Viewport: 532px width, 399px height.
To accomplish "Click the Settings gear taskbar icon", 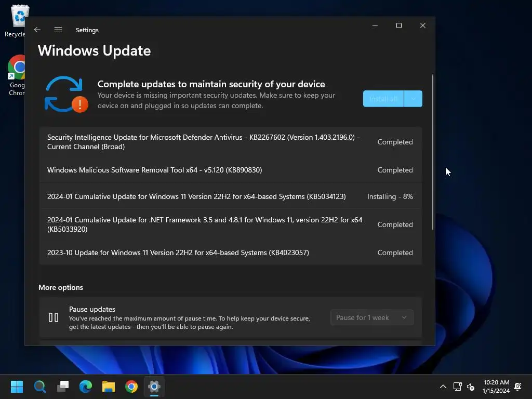I will 154,387.
